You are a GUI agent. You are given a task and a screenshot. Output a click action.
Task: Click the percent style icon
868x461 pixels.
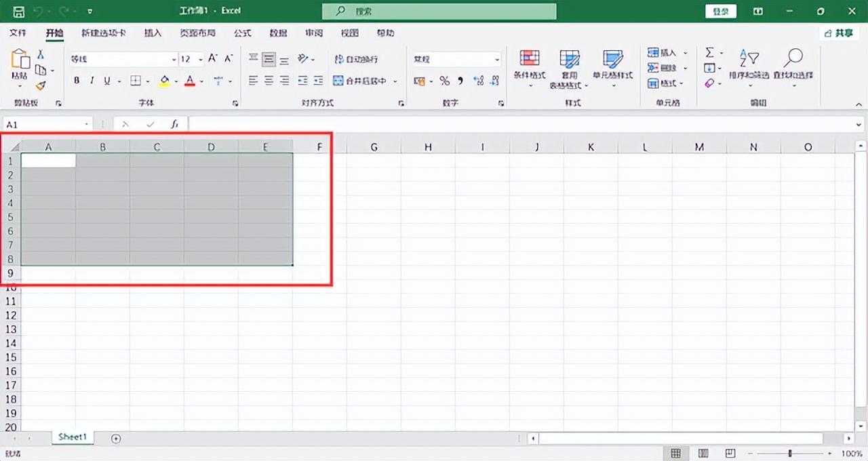coord(444,81)
